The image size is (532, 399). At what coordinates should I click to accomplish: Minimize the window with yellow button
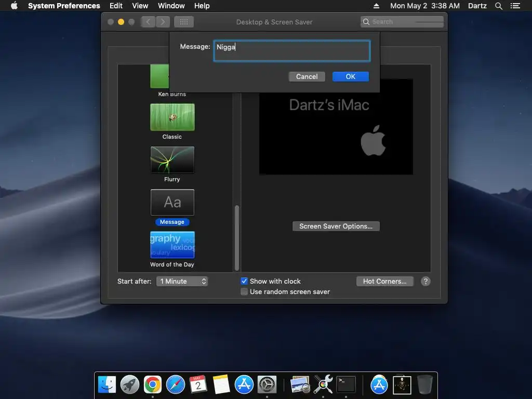click(121, 22)
